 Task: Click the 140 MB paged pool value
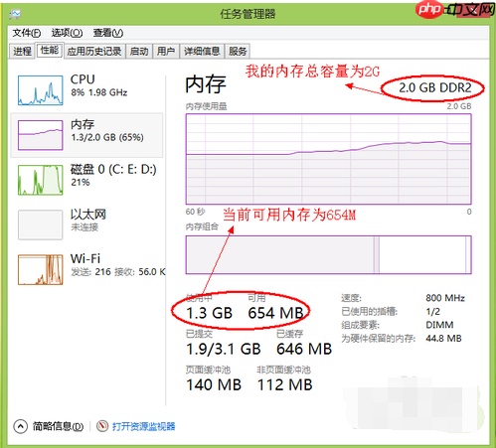(214, 384)
